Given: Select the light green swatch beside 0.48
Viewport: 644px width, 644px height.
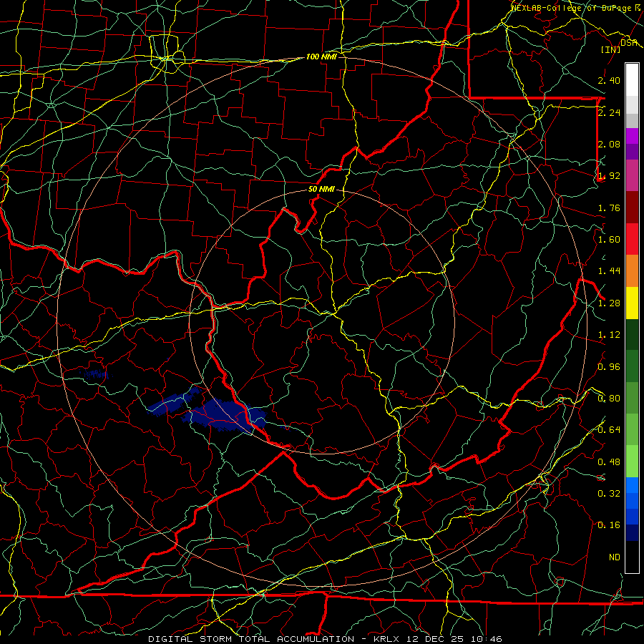Looking at the screenshot, I should tap(632, 462).
